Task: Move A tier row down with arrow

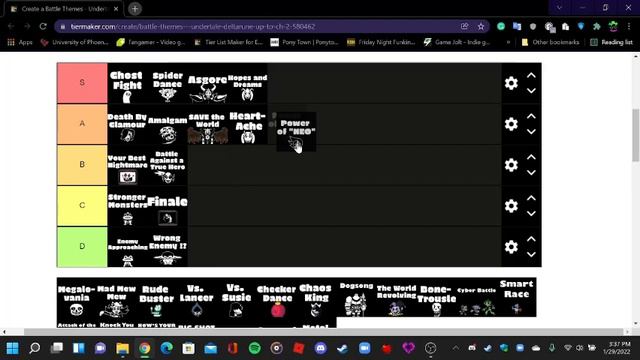Action: pos(531,131)
